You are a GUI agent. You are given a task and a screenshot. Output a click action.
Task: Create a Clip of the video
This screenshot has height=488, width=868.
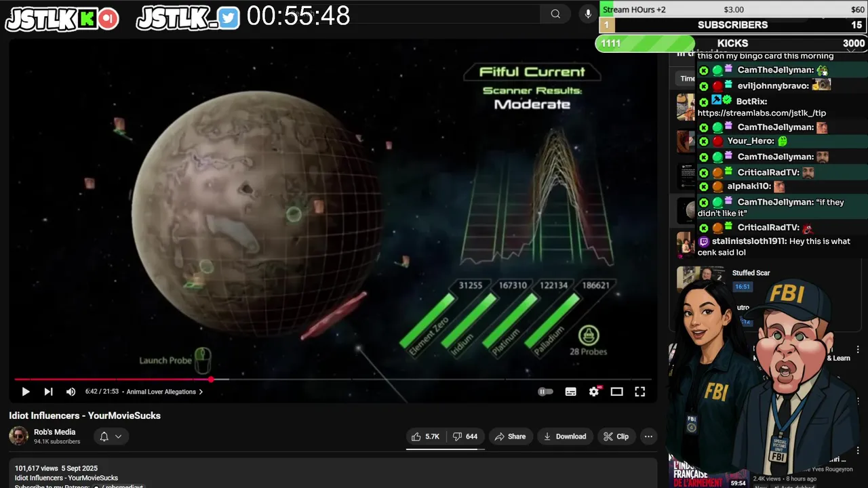click(616, 436)
